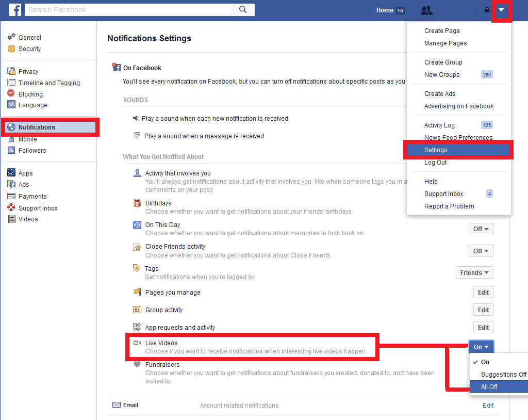This screenshot has height=420, width=528.
Task: Click the Support Inbox lifebuoy icon
Action: pyautogui.click(x=11, y=207)
